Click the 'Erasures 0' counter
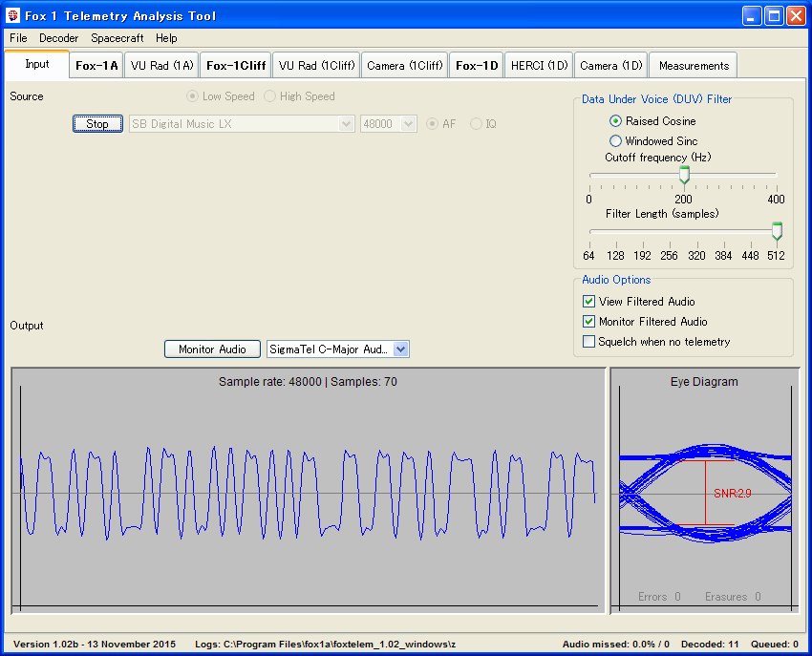 tap(733, 597)
